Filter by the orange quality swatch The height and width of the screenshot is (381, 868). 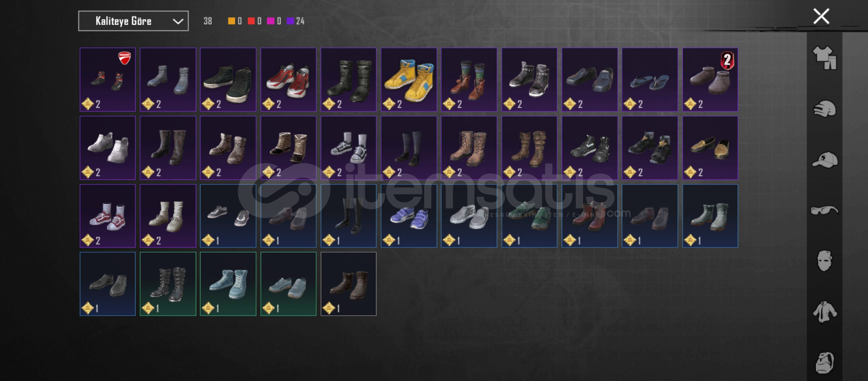click(231, 21)
